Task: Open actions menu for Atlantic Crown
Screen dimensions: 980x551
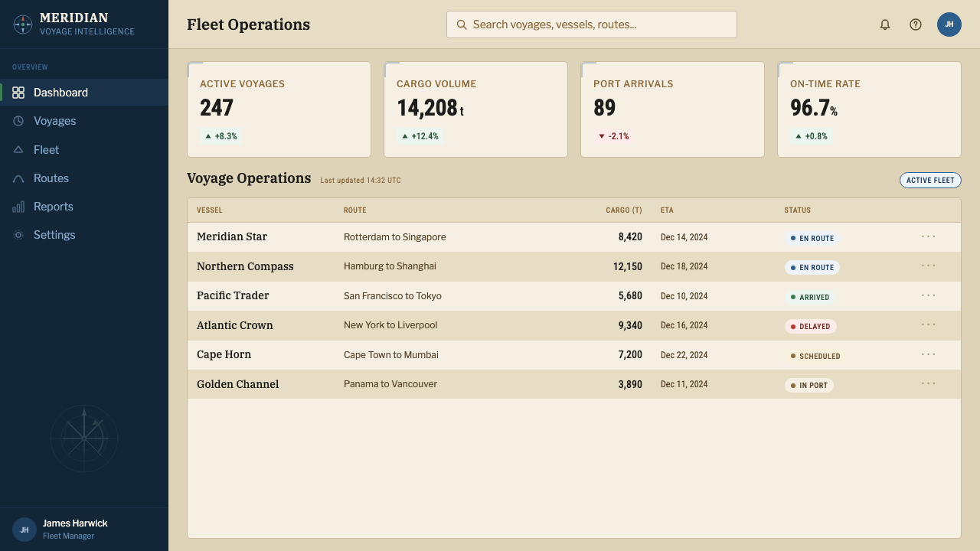Action: tap(929, 324)
